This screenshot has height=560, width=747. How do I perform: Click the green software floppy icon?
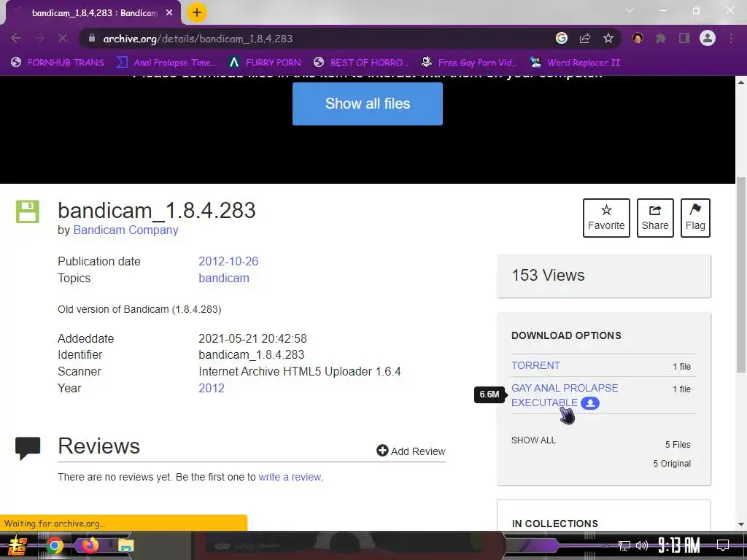(x=28, y=211)
